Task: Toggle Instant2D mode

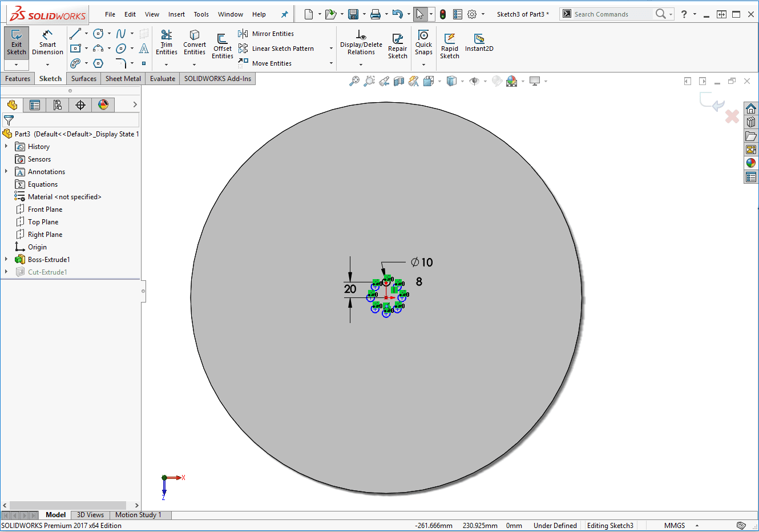Action: (x=479, y=42)
